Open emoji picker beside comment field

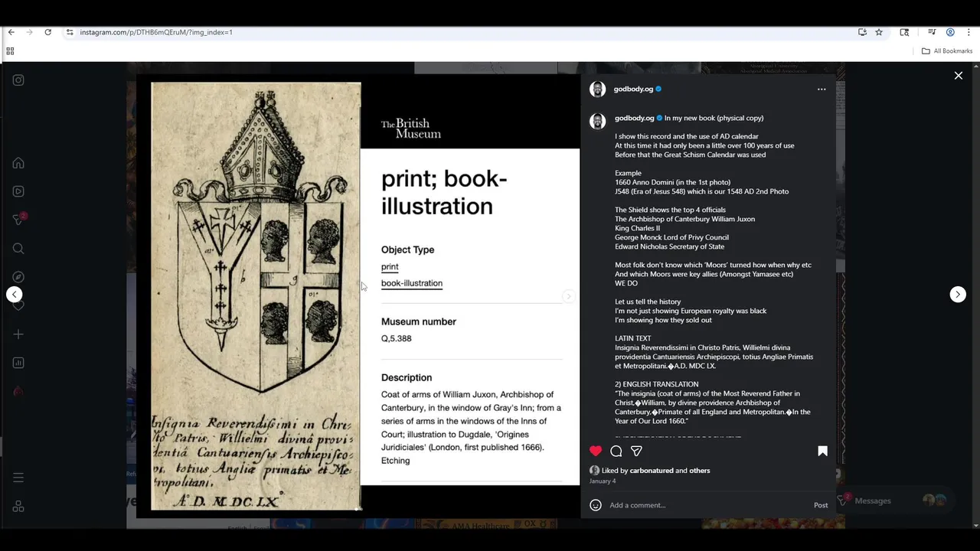pyautogui.click(x=596, y=505)
